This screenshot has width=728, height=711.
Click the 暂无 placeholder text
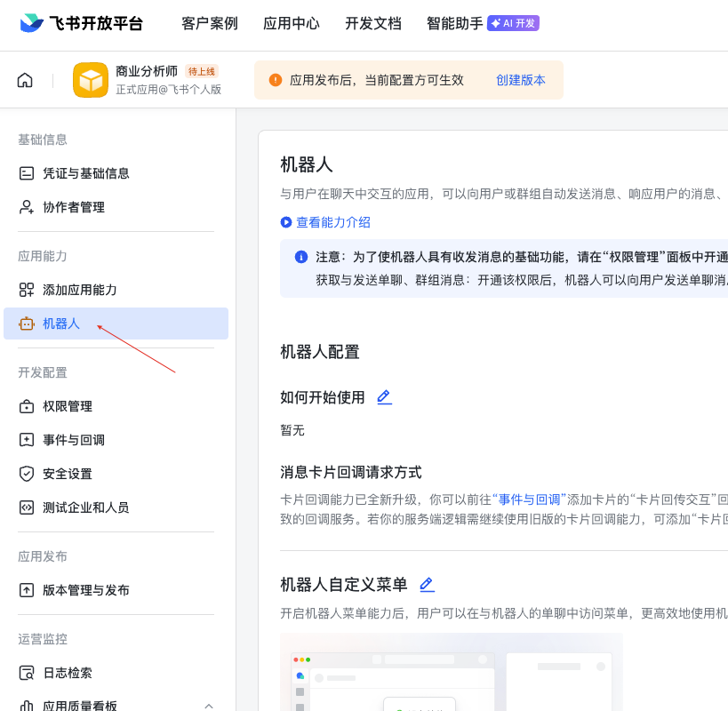pyautogui.click(x=292, y=430)
